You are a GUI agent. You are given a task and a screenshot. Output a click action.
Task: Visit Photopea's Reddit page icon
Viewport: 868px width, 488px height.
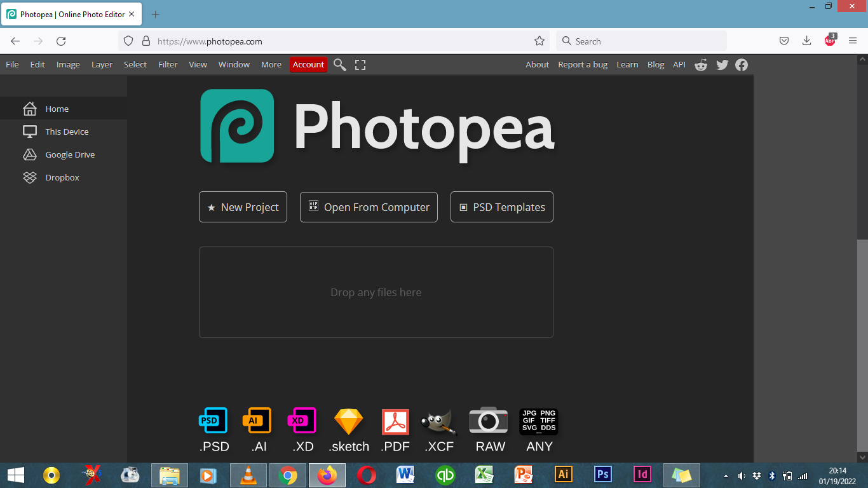click(x=701, y=65)
